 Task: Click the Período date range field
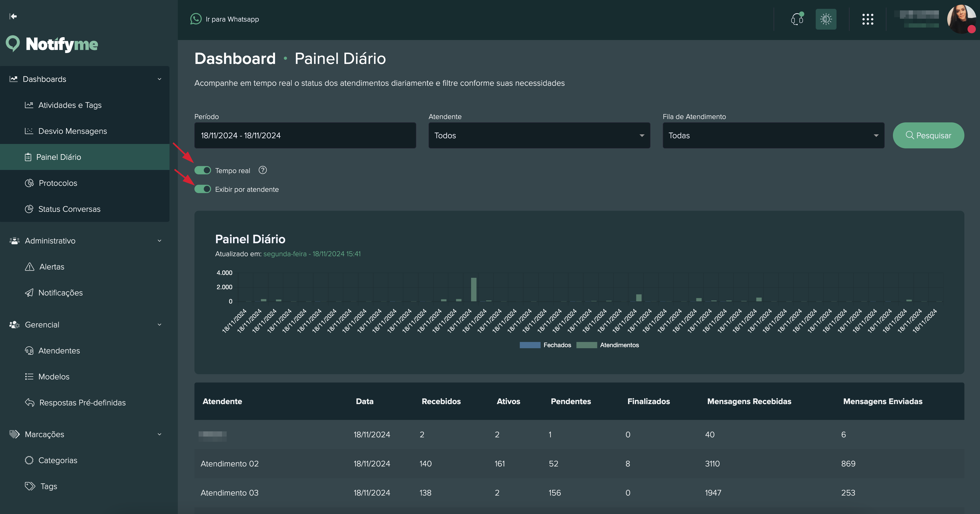[305, 135]
